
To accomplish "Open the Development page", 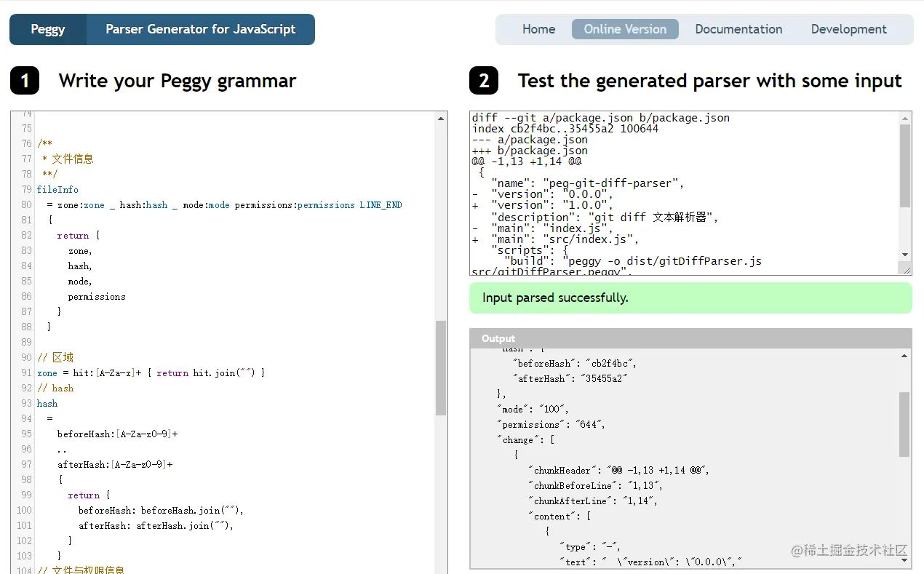I will coord(848,30).
